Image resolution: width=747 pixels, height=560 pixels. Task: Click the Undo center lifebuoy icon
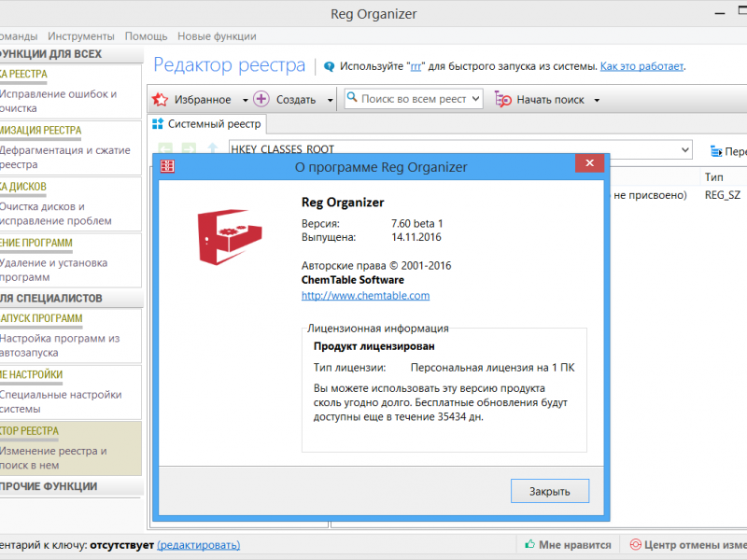(636, 544)
